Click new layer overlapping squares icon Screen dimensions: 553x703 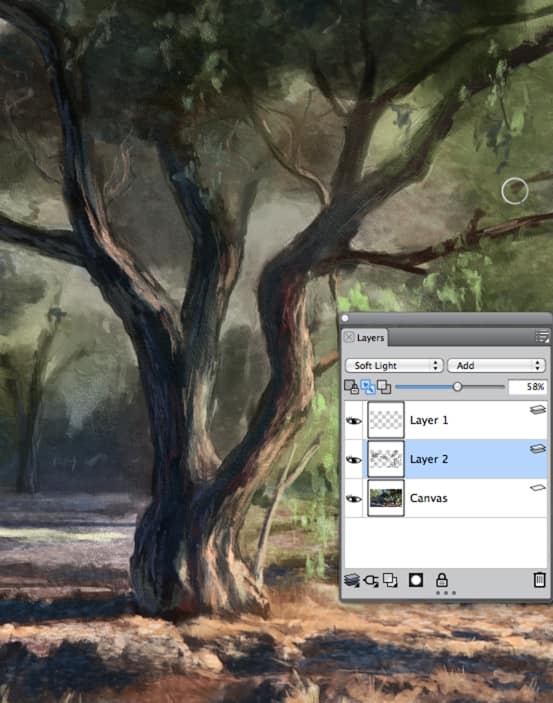pos(390,580)
